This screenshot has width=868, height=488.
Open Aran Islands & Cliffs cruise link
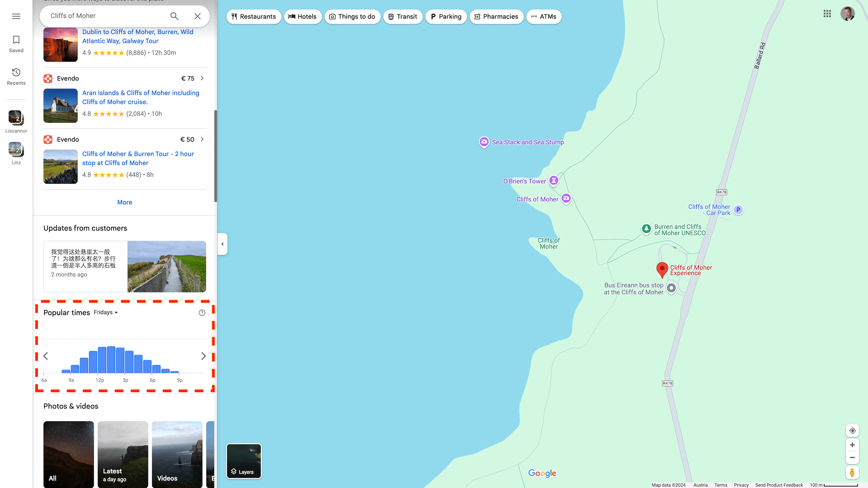click(141, 97)
